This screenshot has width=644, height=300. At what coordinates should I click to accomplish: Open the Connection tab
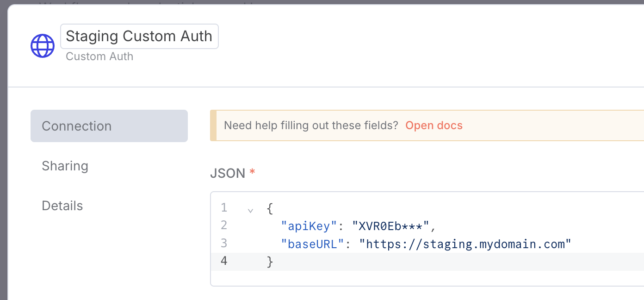[109, 126]
